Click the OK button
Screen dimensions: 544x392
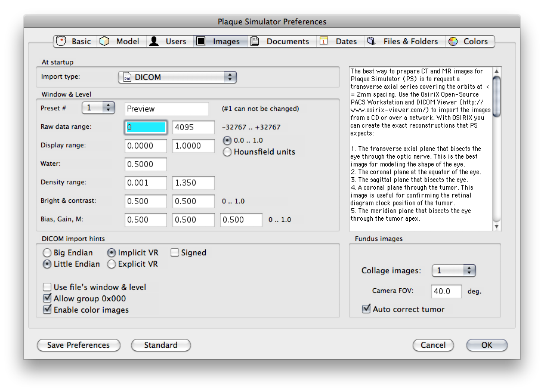coord(487,345)
